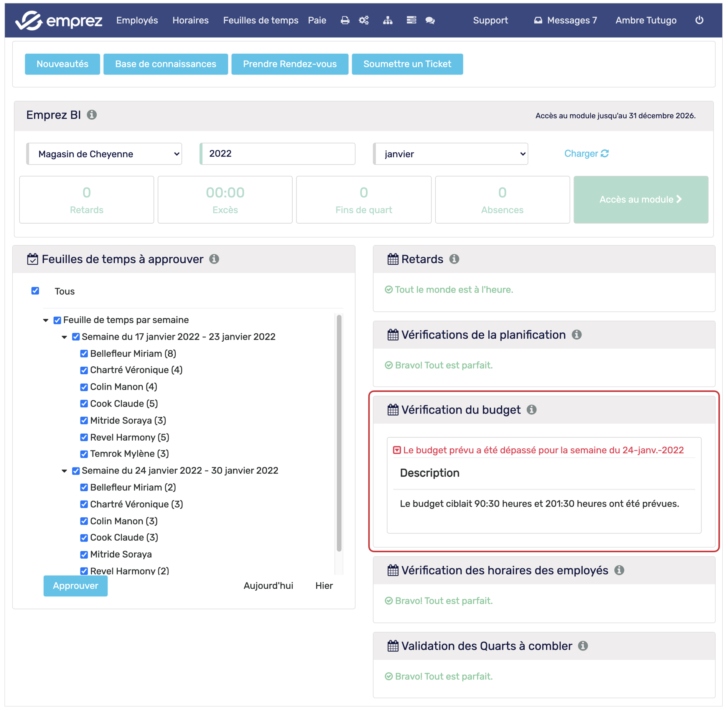This screenshot has height=711, width=728.
Task: Click calendar icon of Validation des Quarts à combler
Action: tap(393, 646)
